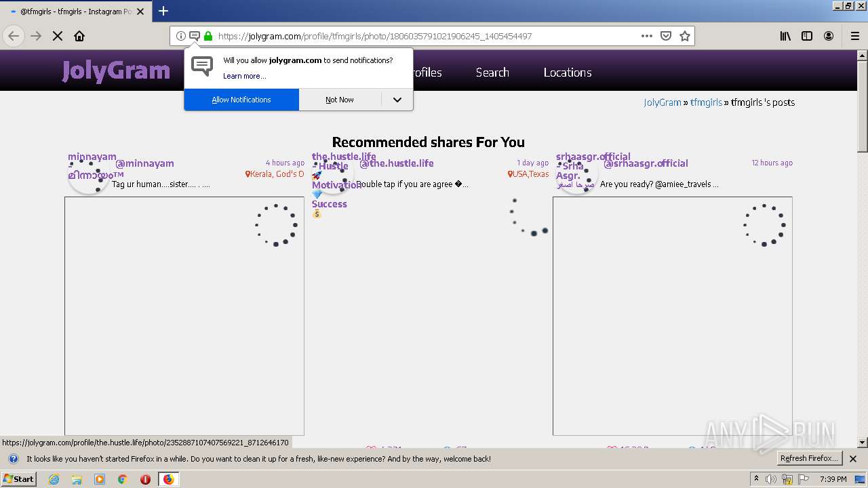Close the @tfmgirls tab
Screen dimensions: 868x488
[140, 12]
